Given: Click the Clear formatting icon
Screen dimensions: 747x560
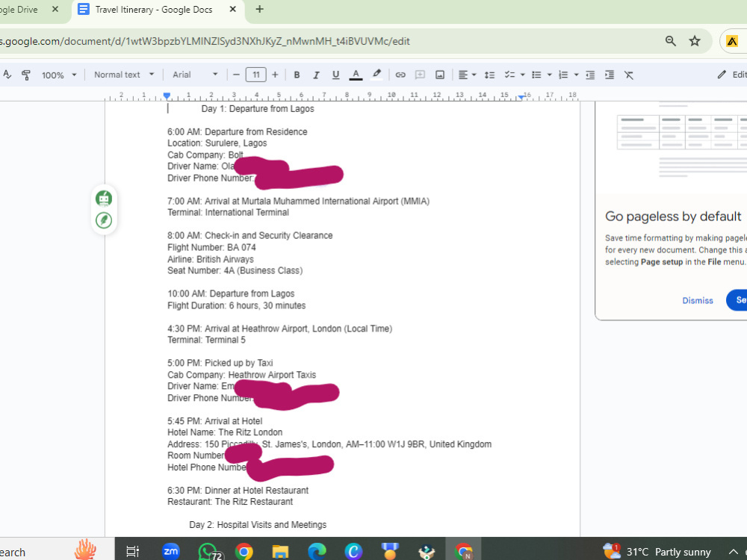Looking at the screenshot, I should pyautogui.click(x=629, y=75).
